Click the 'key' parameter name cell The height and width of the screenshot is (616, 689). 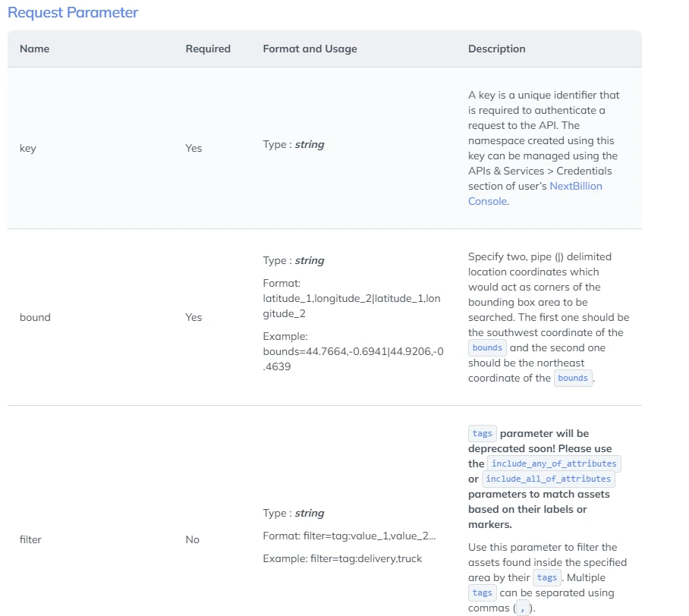click(27, 148)
